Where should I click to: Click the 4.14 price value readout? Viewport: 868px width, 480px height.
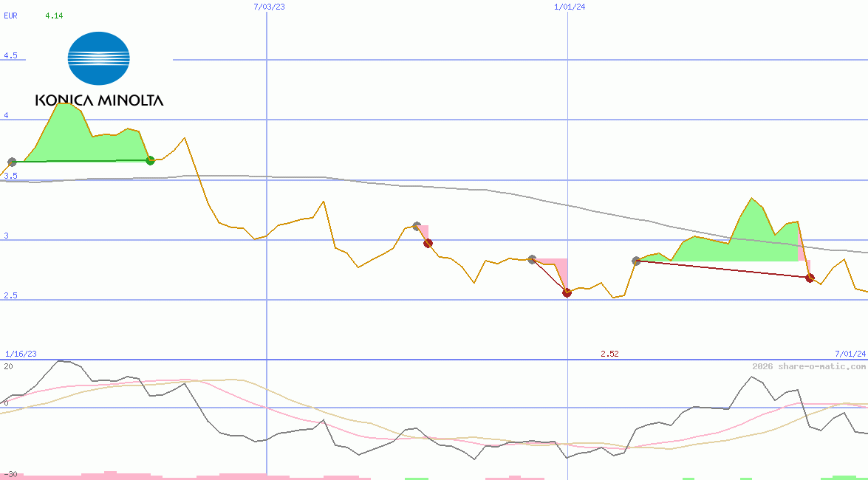tap(55, 13)
